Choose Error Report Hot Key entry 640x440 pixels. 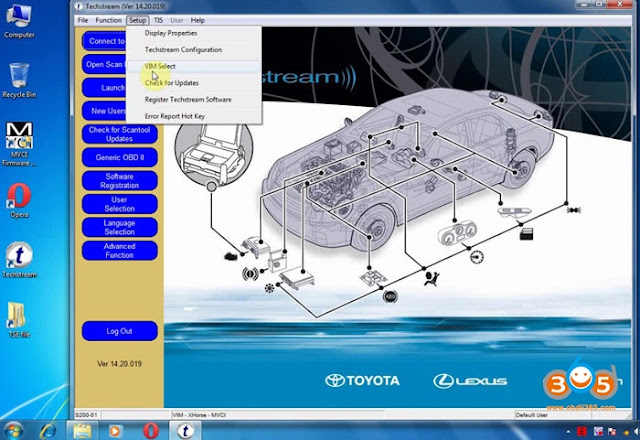pyautogui.click(x=194, y=116)
